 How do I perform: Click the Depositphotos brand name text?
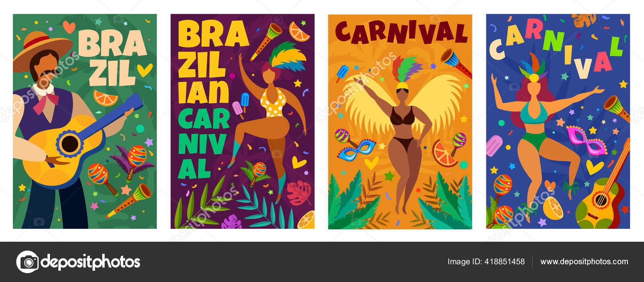click(91, 263)
